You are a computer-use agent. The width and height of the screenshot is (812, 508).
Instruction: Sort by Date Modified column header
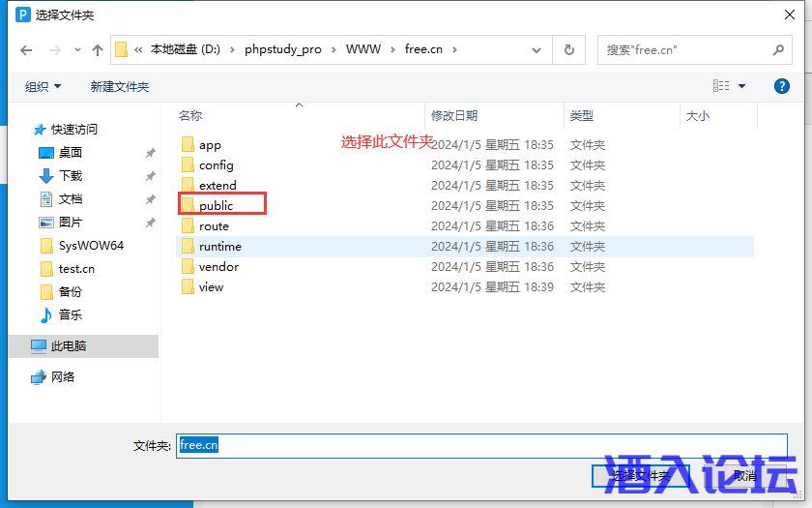(454, 115)
